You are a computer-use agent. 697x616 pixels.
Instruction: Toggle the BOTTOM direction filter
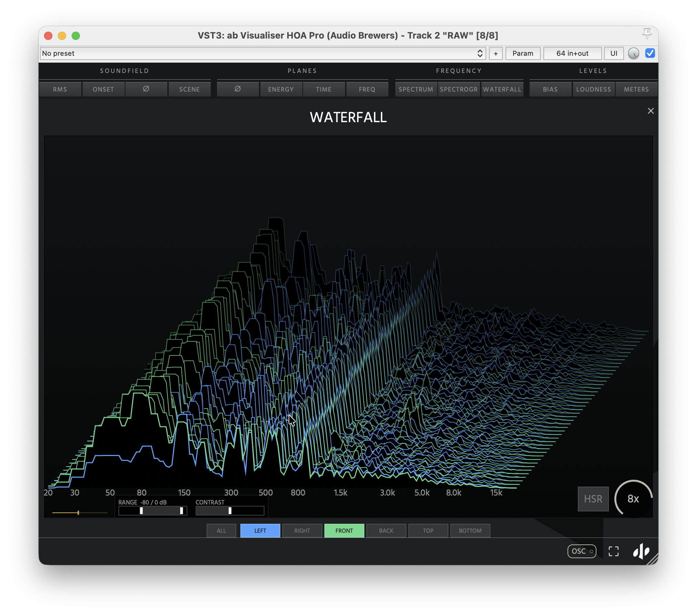tap(470, 531)
